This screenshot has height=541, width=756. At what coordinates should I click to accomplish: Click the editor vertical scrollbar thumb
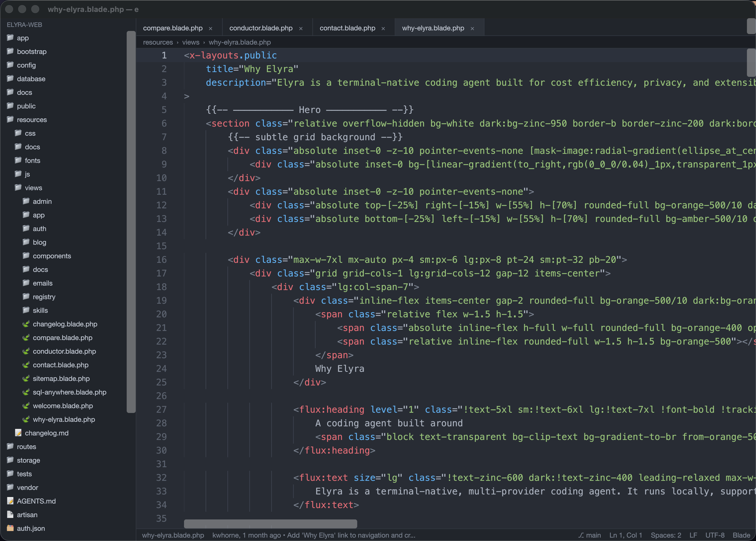coord(751,63)
